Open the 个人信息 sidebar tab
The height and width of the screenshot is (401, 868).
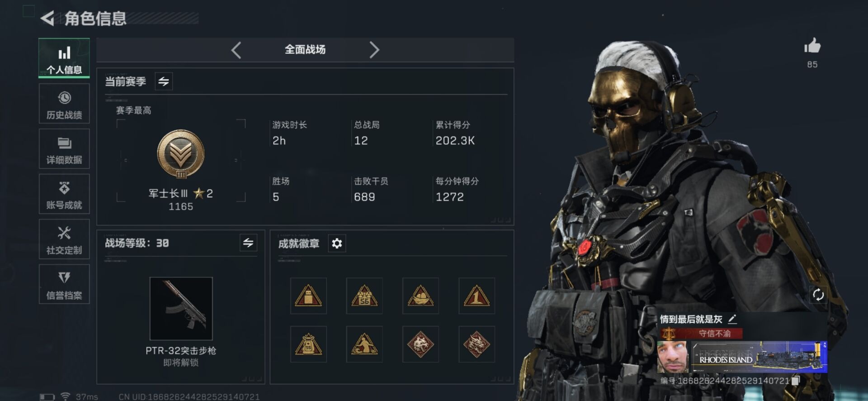click(x=64, y=58)
